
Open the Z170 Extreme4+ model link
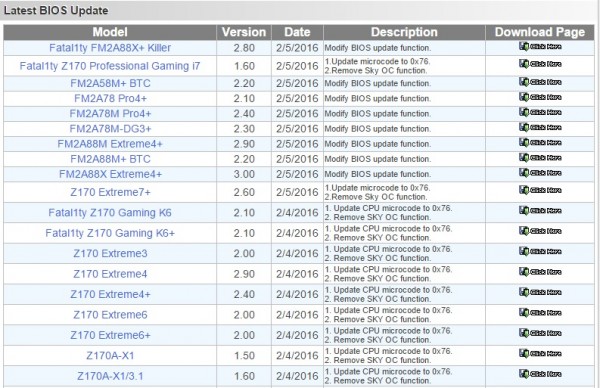(x=110, y=294)
